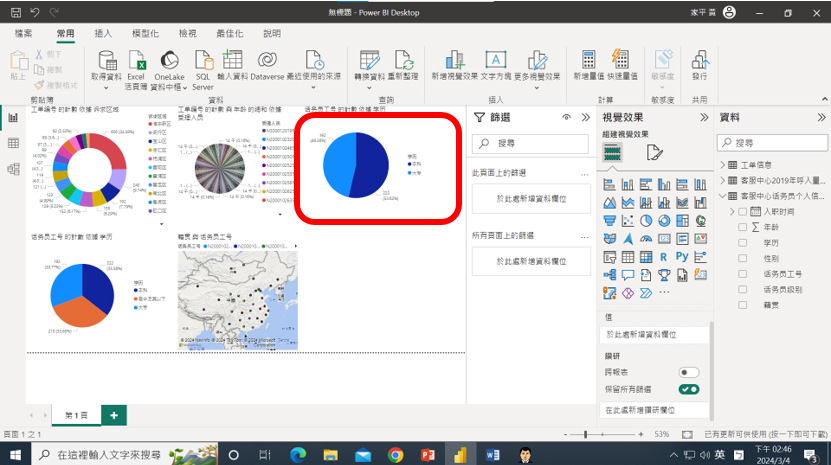Add a new page with plus button
Viewport: 831px width, 465px height.
point(114,415)
